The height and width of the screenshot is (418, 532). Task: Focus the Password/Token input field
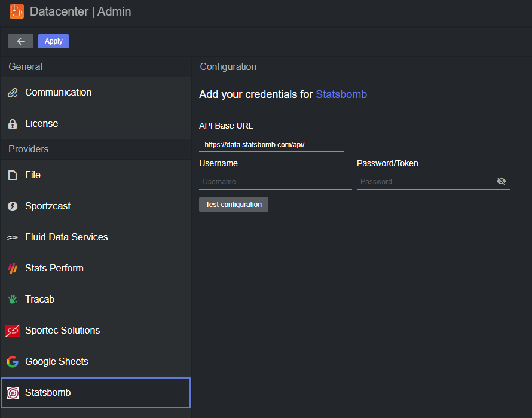coord(424,182)
